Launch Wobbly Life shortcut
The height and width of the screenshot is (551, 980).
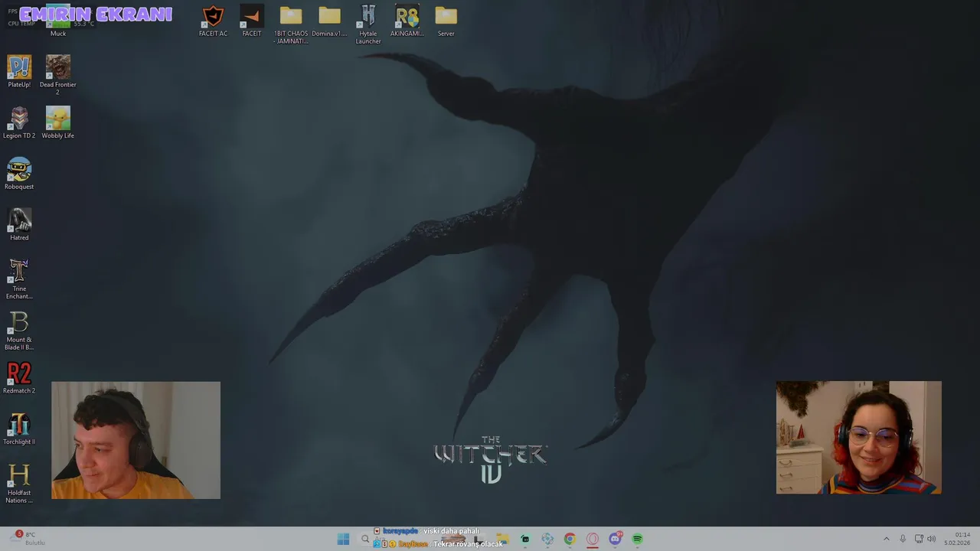click(58, 122)
